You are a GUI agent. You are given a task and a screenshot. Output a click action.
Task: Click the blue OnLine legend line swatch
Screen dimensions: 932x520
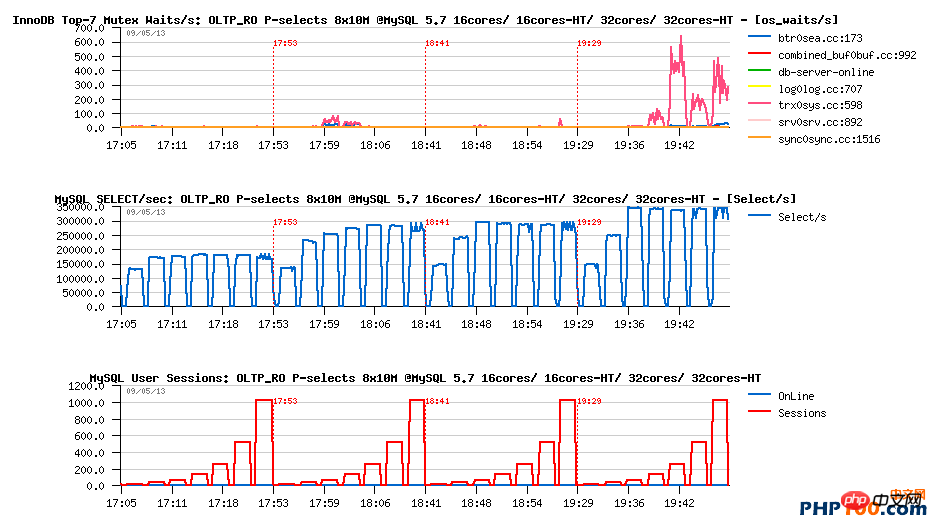(759, 395)
